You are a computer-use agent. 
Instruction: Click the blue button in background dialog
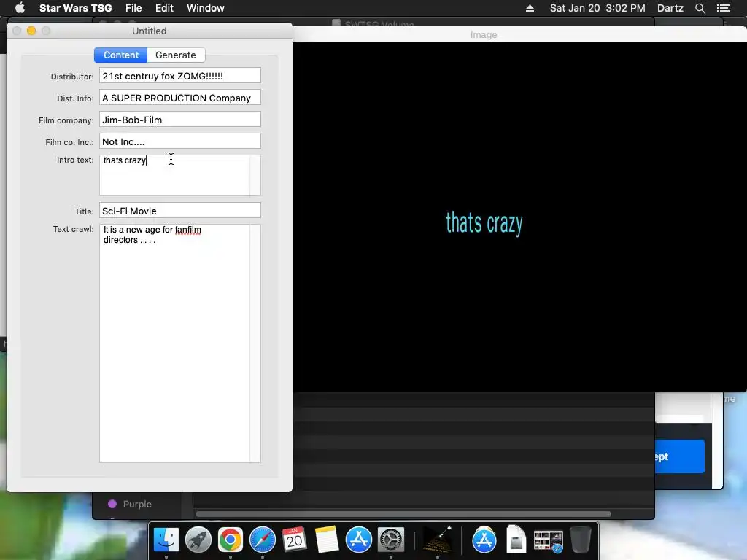(679, 456)
